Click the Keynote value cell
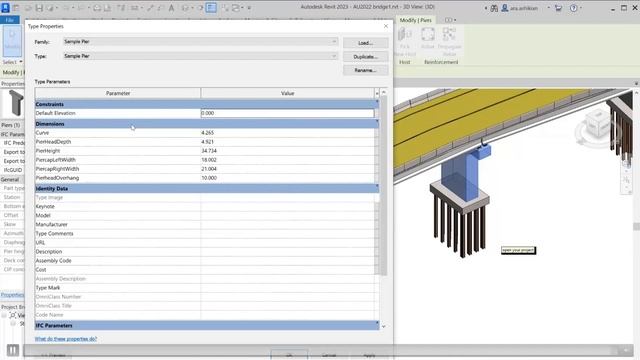This screenshot has height=360, width=640. click(x=287, y=207)
